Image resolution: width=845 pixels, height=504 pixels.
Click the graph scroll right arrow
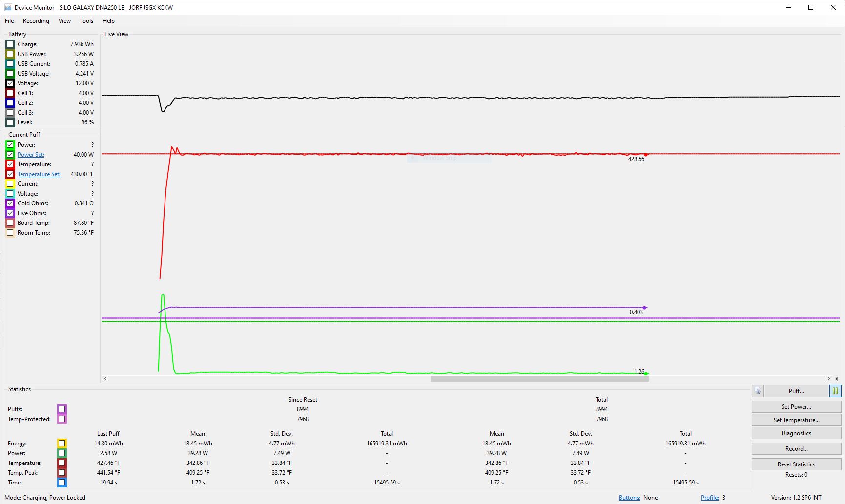pos(828,378)
